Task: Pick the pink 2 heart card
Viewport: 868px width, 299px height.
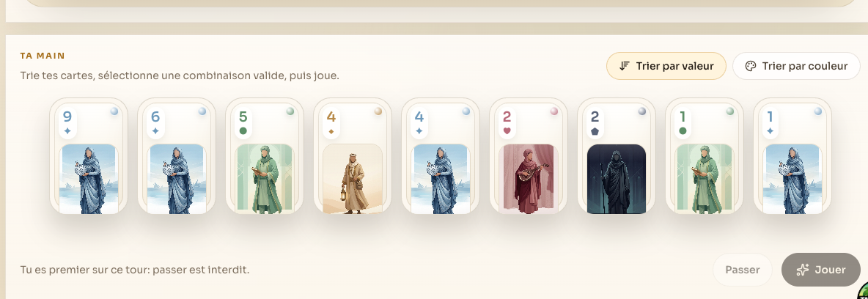Action: click(x=529, y=156)
